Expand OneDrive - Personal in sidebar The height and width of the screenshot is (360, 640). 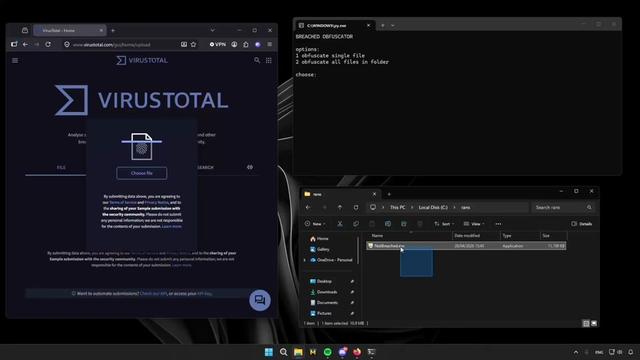tap(304, 260)
